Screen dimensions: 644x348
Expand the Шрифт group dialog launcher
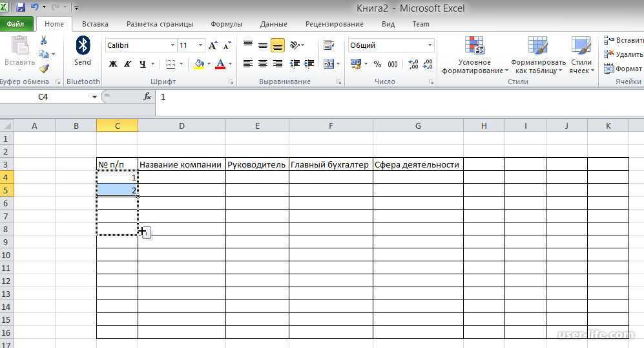tap(231, 82)
